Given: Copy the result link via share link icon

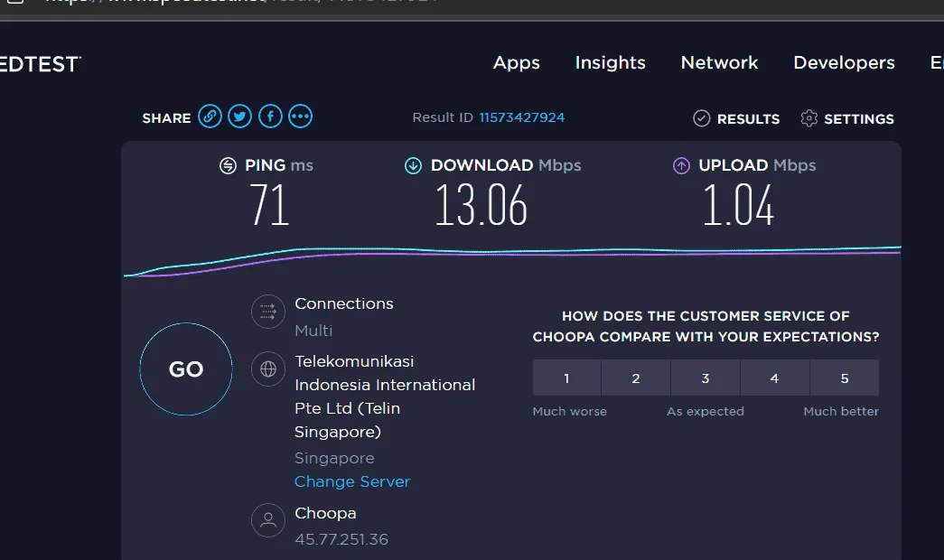Looking at the screenshot, I should (x=210, y=117).
